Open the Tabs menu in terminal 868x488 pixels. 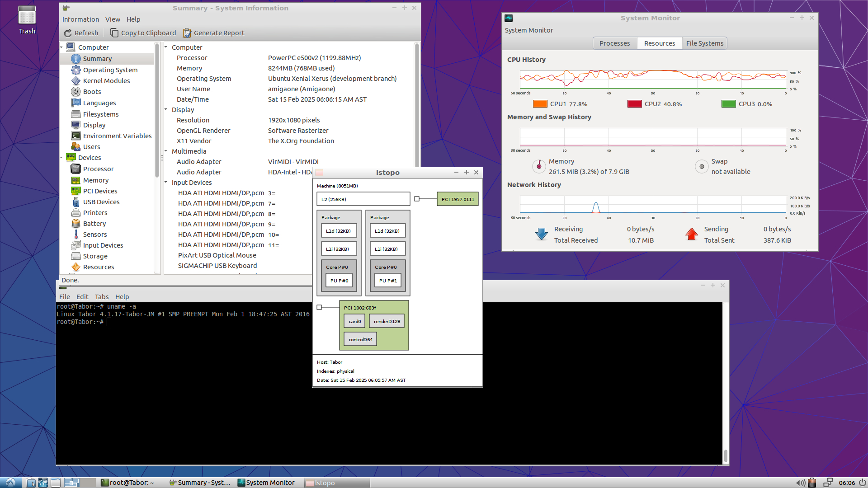pos(101,297)
